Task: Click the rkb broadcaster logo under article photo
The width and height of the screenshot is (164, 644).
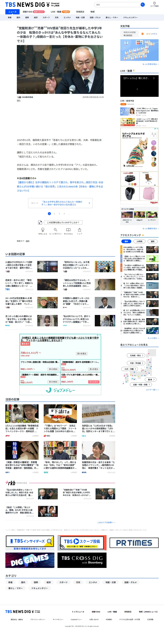Action: point(19,97)
